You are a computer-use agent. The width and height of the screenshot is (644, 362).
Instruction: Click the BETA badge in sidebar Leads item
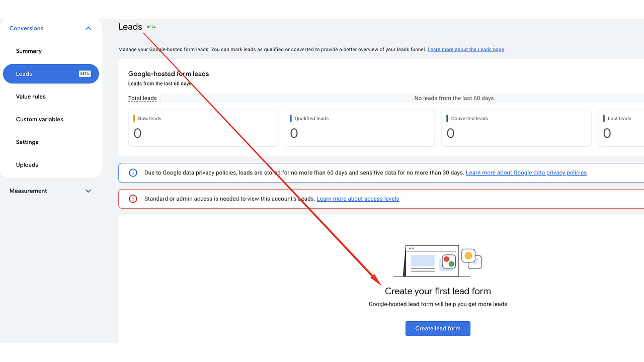(85, 74)
